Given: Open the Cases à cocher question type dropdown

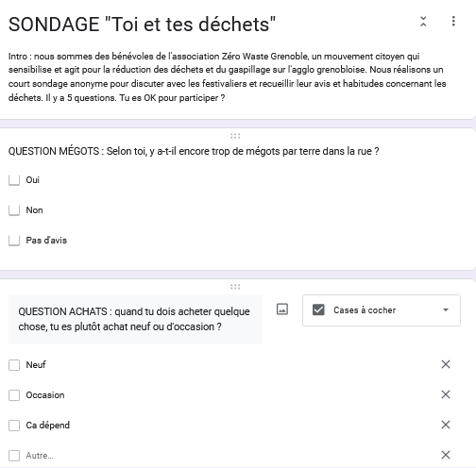Looking at the screenshot, I should 382,310.
